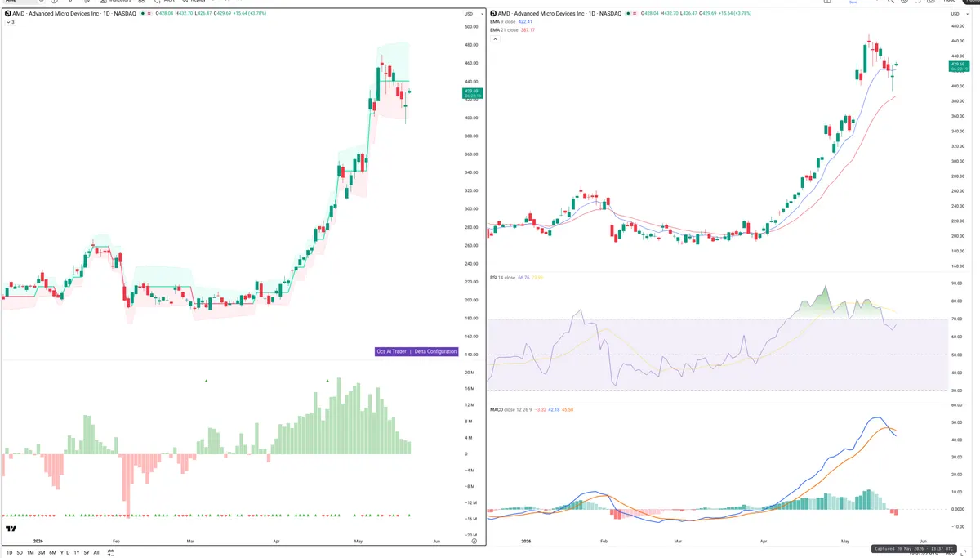980x558 pixels.
Task: Click the 500.00 label on left price axis
Action: coord(471,27)
